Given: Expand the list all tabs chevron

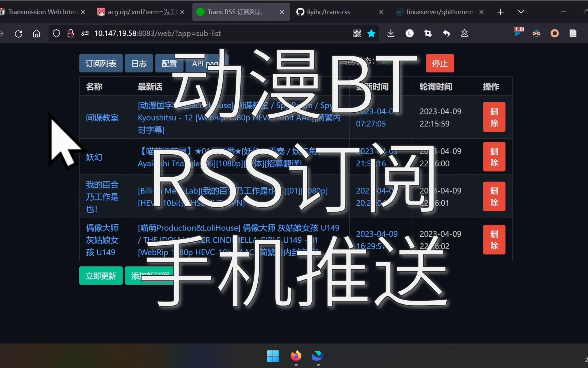Looking at the screenshot, I should (521, 12).
